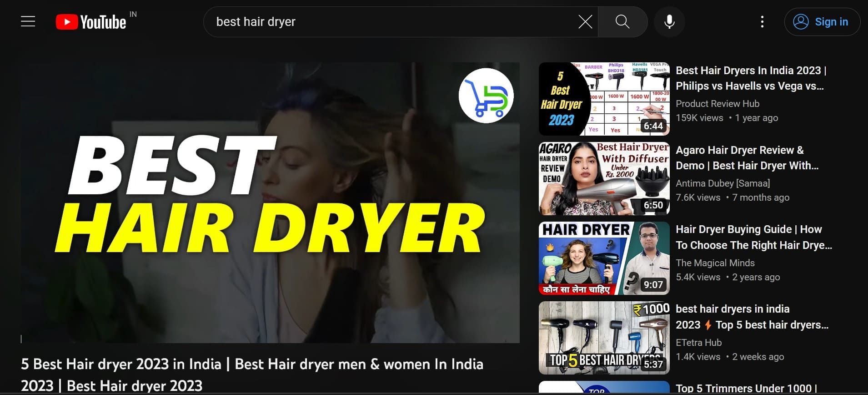This screenshot has height=395, width=868.
Task: Click the main video title text
Action: 252,375
